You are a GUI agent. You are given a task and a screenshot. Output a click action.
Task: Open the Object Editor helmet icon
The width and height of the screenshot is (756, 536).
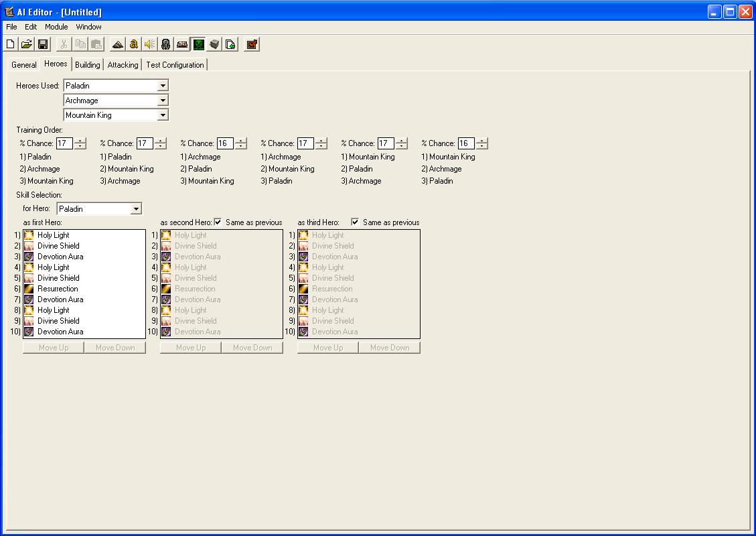coord(166,44)
